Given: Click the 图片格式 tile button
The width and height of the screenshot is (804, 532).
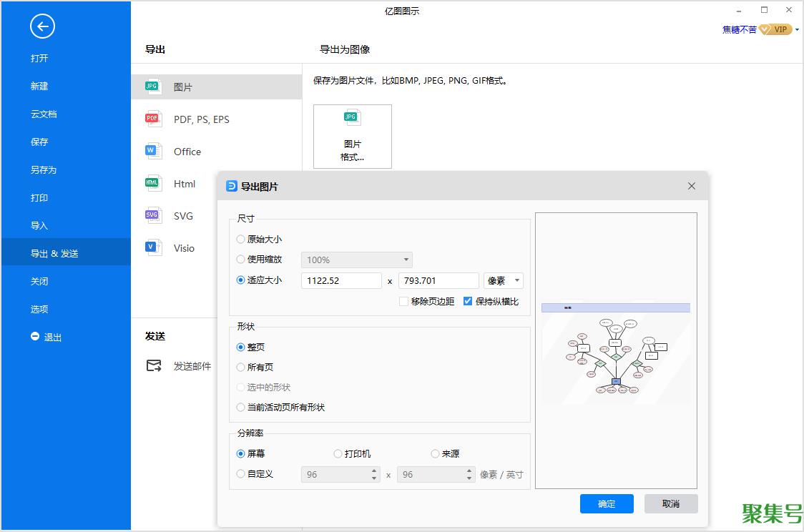Looking at the screenshot, I should point(352,137).
